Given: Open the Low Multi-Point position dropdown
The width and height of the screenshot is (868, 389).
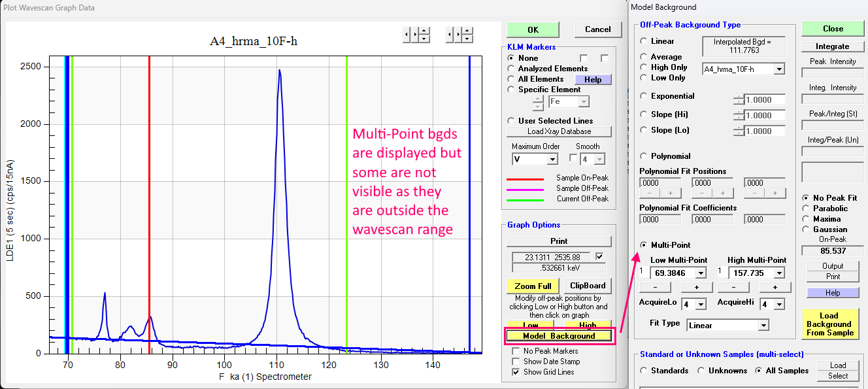Looking at the screenshot, I should tap(701, 273).
